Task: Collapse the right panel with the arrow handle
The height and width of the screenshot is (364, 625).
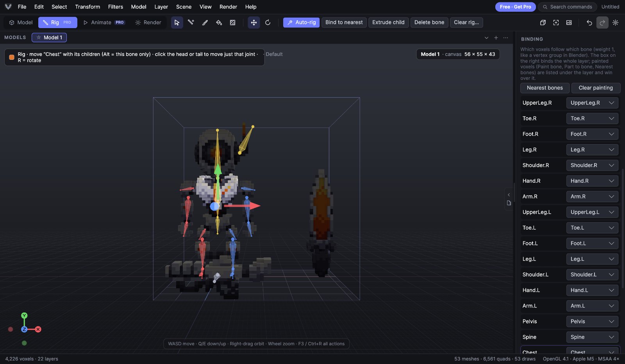Action: click(509, 194)
